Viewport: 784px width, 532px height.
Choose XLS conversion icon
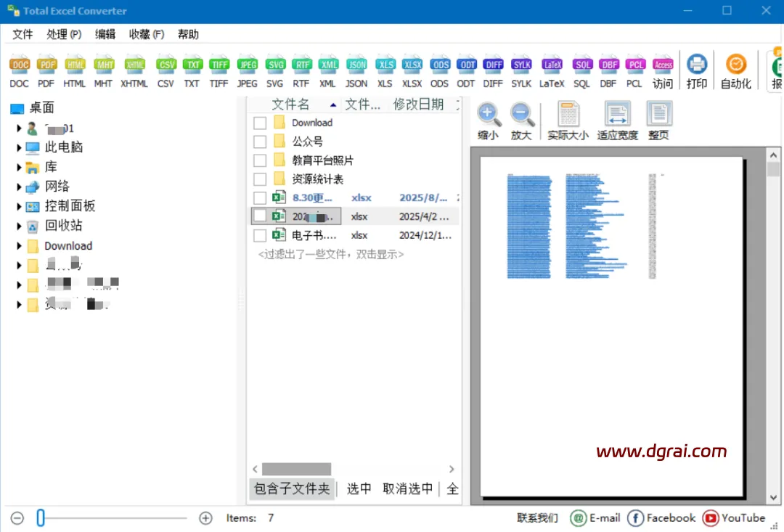click(x=385, y=71)
